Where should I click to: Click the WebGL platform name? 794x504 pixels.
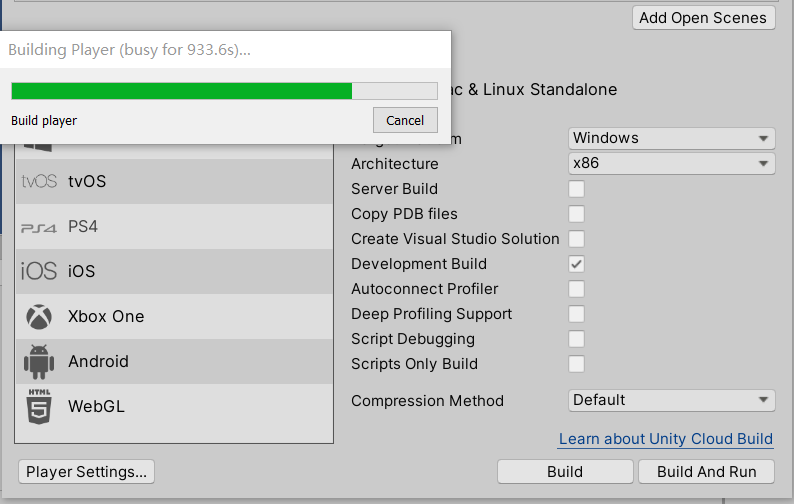pos(96,406)
